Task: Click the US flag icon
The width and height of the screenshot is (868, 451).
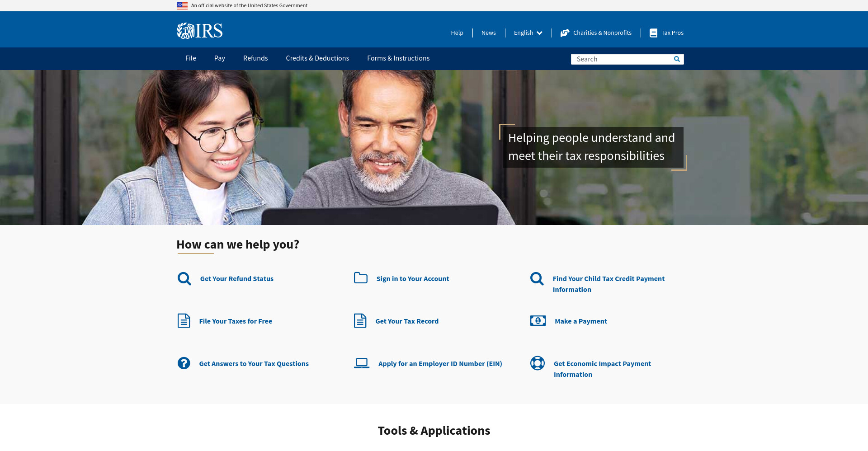Action: 182,5
